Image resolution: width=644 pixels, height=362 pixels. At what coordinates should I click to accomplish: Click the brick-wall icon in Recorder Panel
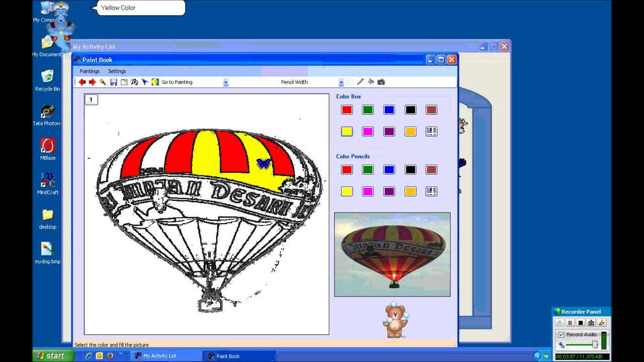coord(591,323)
